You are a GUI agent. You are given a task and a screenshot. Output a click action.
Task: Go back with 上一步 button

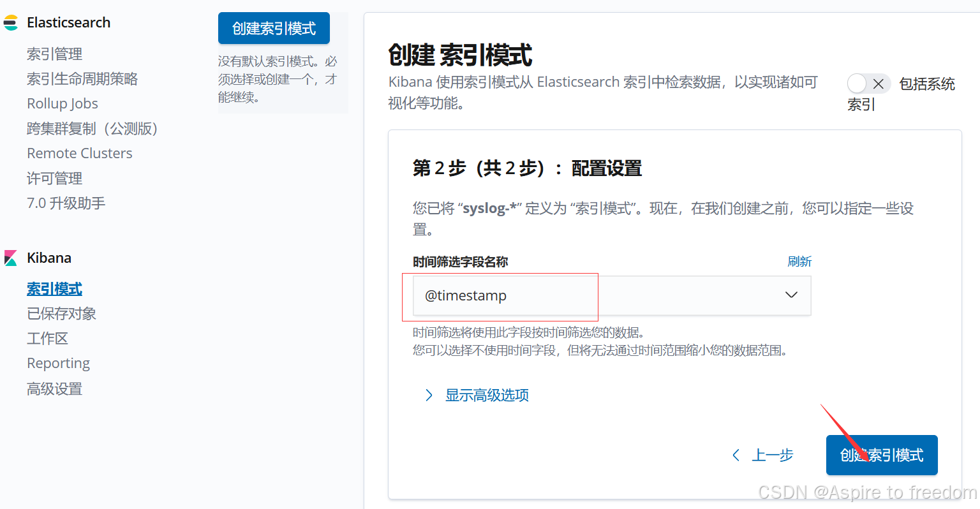[762, 455]
